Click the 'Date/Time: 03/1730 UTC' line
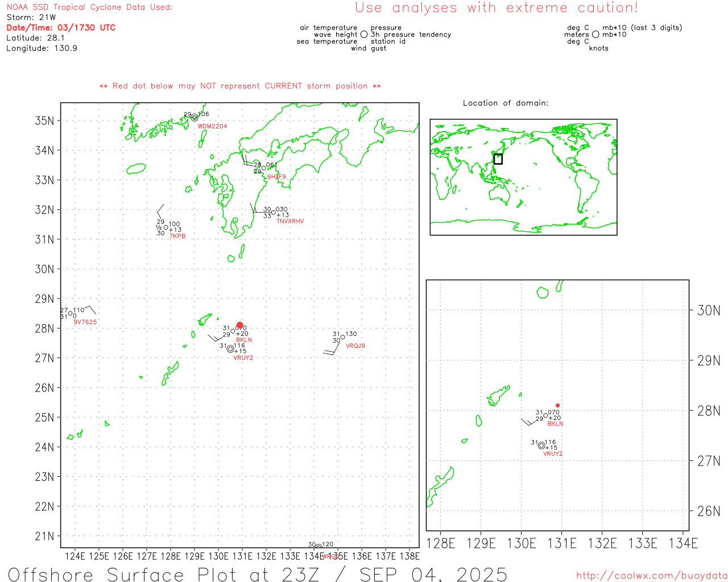 61,27
